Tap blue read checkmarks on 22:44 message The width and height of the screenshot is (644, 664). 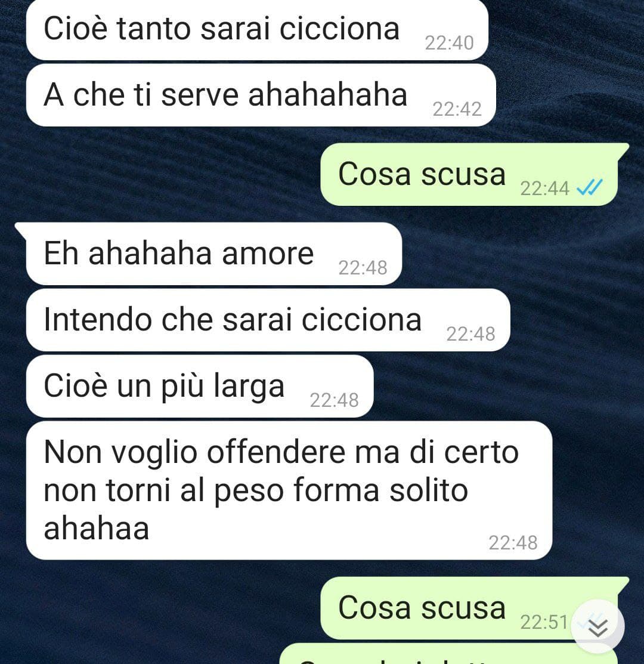[590, 187]
